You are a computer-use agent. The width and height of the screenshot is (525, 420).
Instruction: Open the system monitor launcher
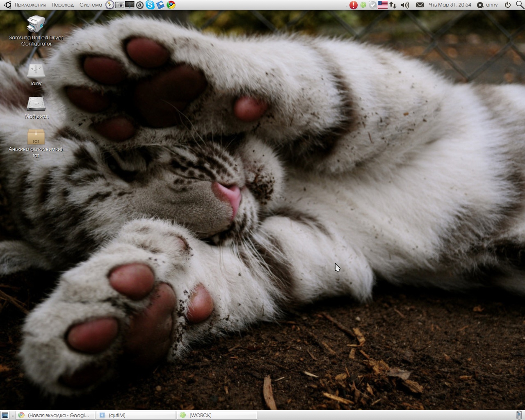point(130,5)
